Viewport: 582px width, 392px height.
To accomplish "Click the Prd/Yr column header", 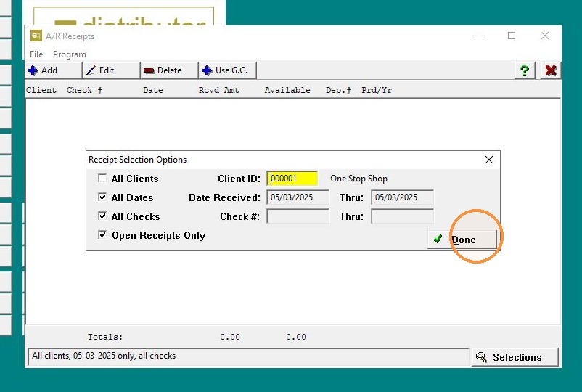I will click(x=377, y=90).
